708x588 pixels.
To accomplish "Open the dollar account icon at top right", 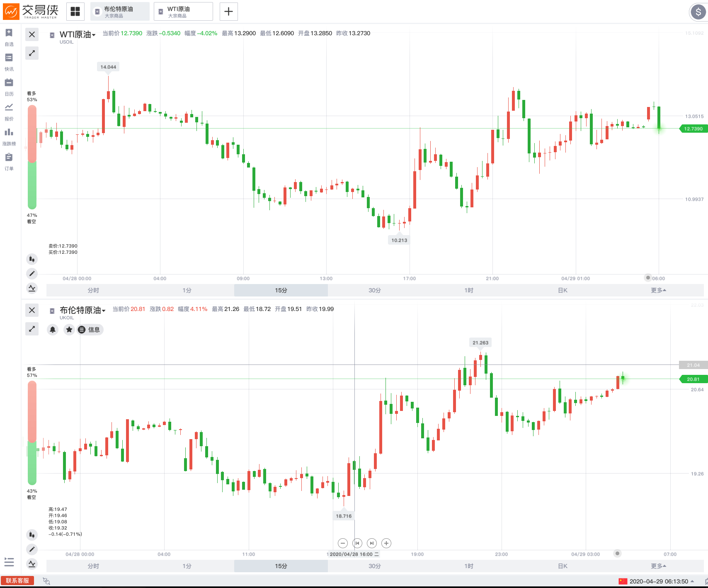I will coord(698,12).
